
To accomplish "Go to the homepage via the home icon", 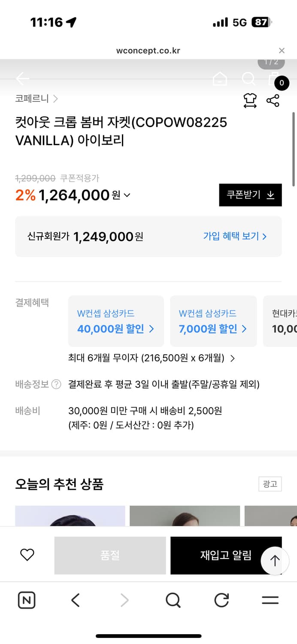I will [x=220, y=79].
